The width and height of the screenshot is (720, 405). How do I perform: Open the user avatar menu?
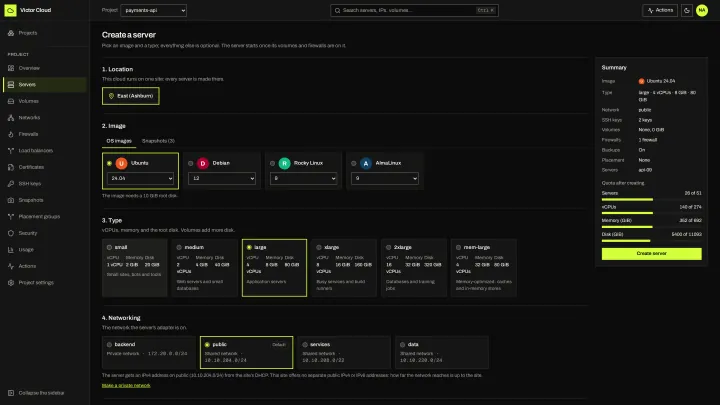pos(702,10)
